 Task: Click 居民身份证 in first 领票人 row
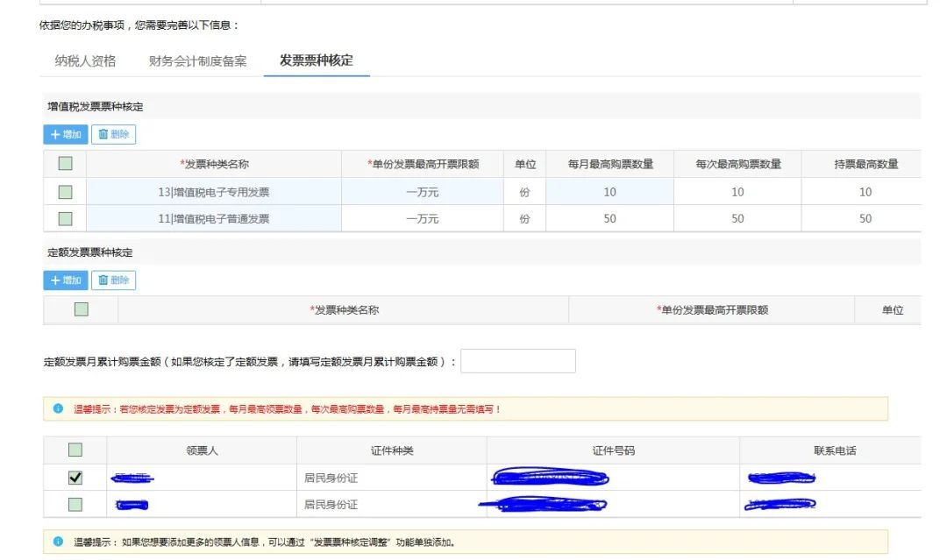coord(331,478)
